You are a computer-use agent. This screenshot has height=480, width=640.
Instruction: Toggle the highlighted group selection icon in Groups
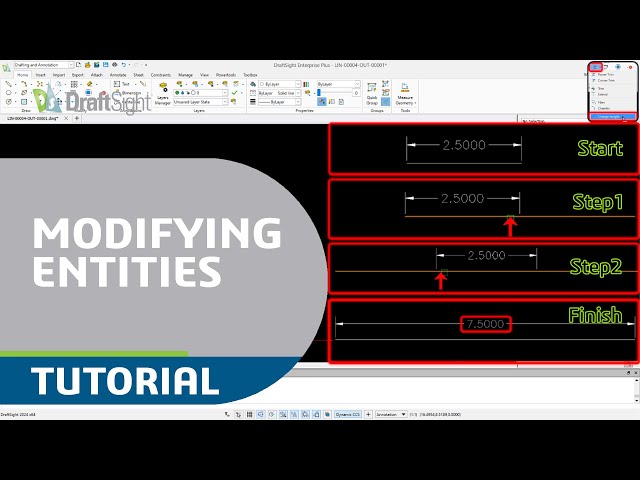click(x=385, y=101)
